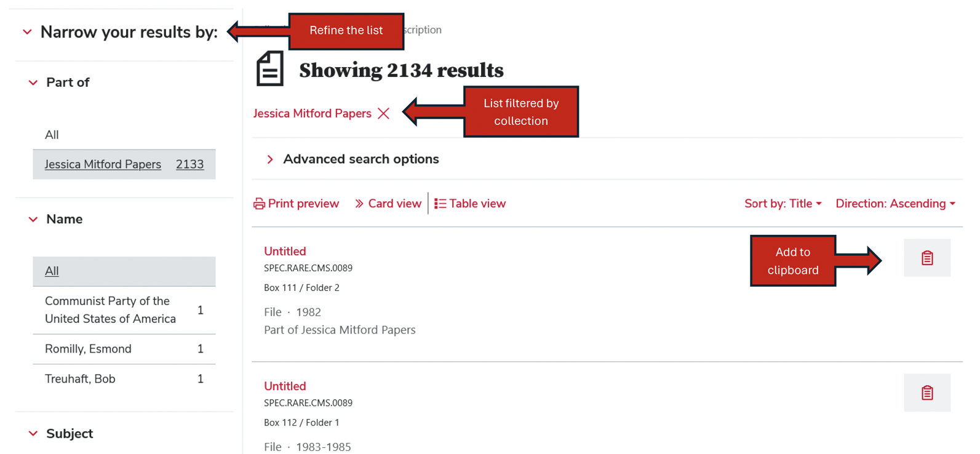The height and width of the screenshot is (454, 980).
Task: Open the Sort by: Title dropdown
Action: point(783,204)
